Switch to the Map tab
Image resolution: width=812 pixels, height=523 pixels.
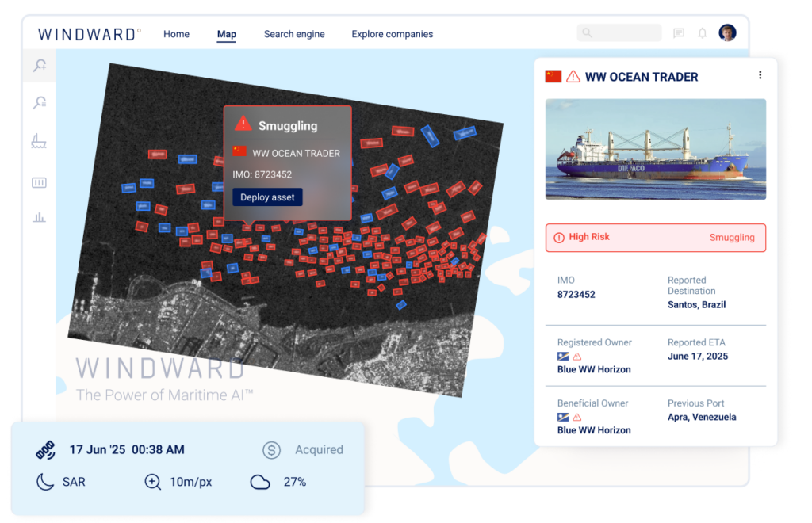tap(226, 34)
